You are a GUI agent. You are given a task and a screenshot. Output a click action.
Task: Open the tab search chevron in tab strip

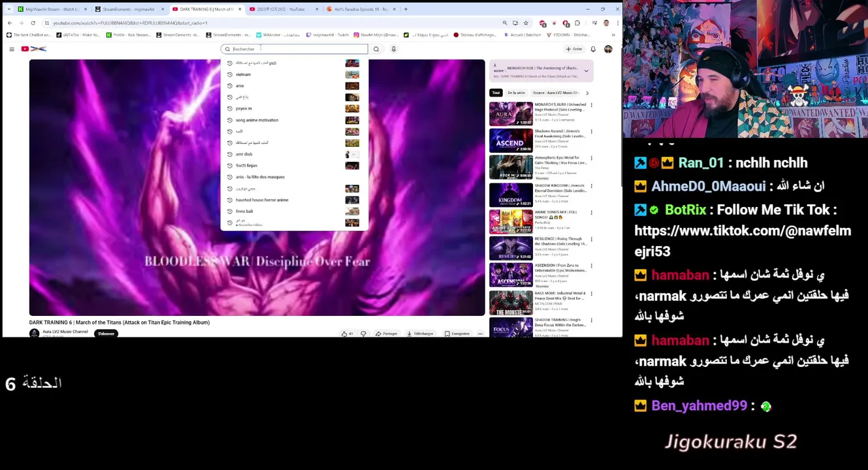click(x=9, y=9)
